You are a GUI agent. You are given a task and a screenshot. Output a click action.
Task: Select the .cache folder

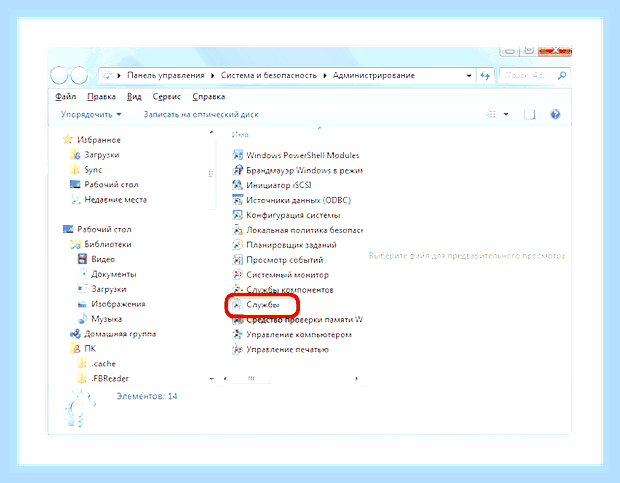104,364
